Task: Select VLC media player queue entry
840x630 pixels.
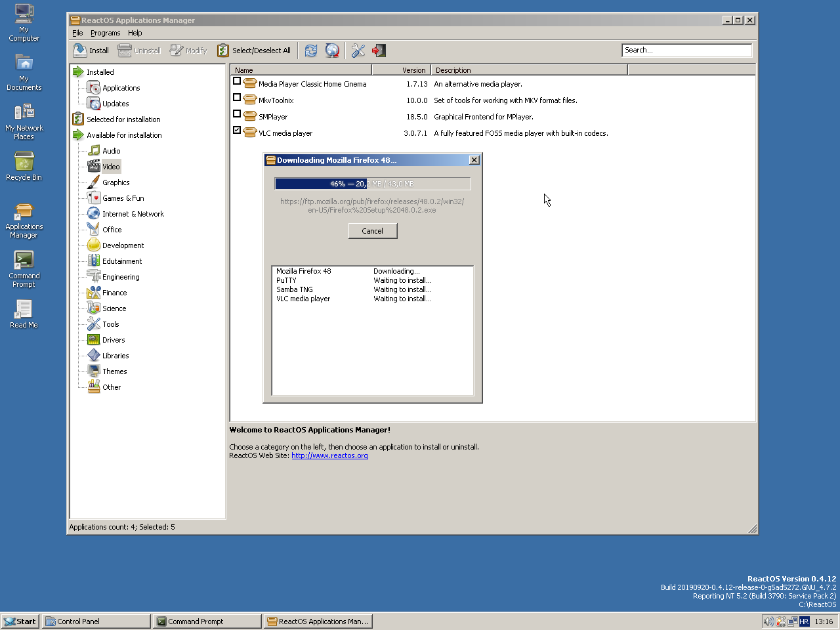Action: tap(303, 299)
